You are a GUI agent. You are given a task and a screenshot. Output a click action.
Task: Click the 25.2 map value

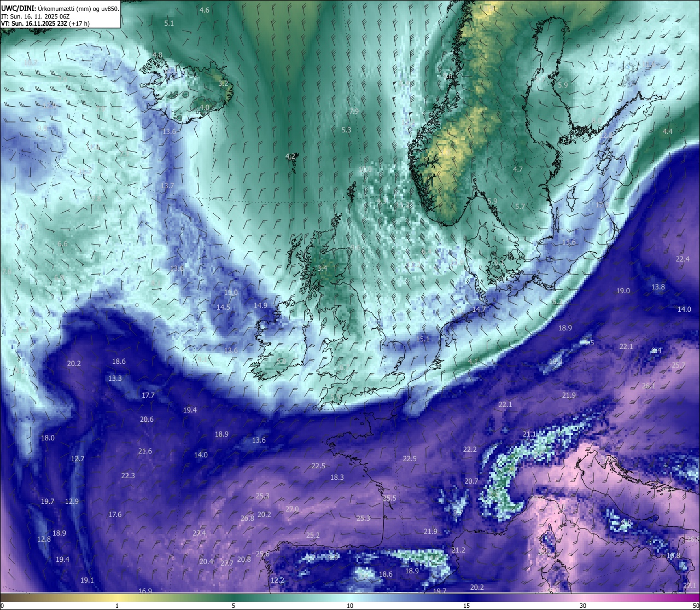tap(313, 536)
